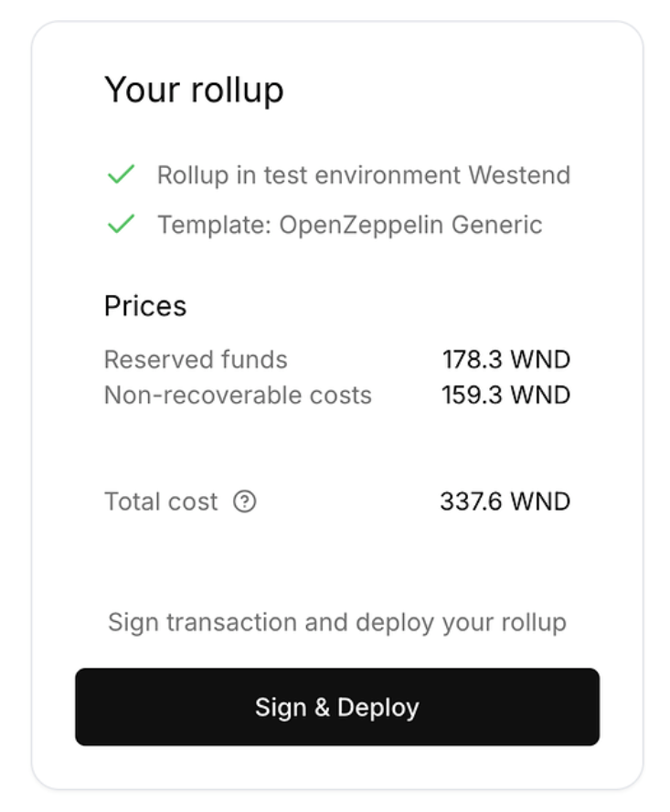The width and height of the screenshot is (670, 812).
Task: Click the green checkmark beside Westend rollup
Action: [121, 174]
